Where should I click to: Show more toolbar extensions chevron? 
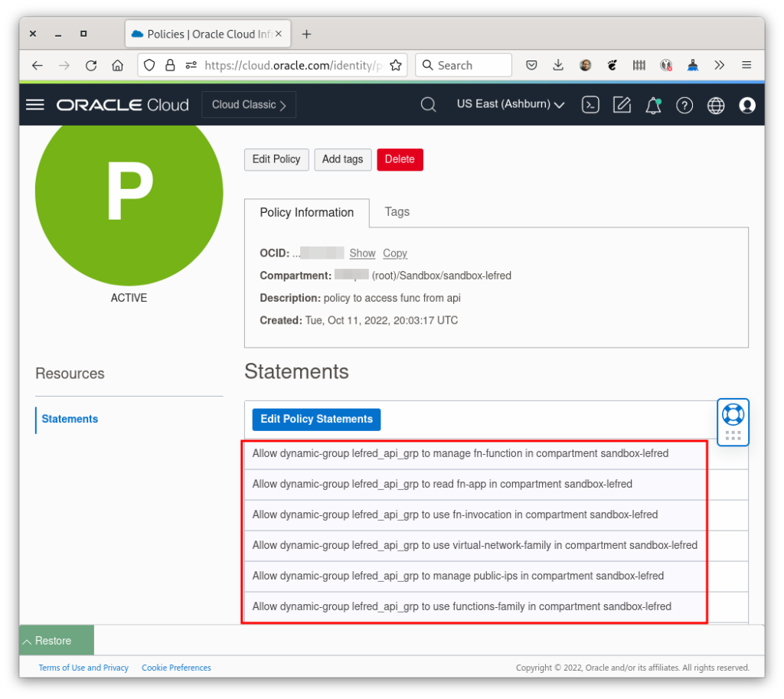click(719, 65)
